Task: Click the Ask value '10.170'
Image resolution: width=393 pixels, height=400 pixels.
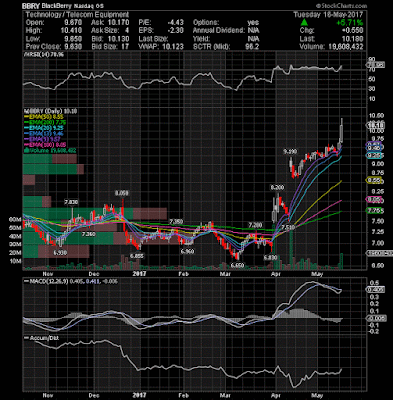Action: point(118,23)
